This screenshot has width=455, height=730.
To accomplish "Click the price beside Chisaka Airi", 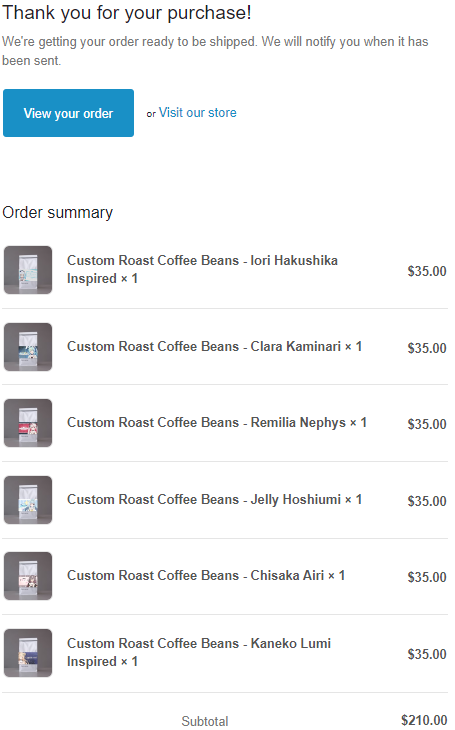I will tap(427, 577).
